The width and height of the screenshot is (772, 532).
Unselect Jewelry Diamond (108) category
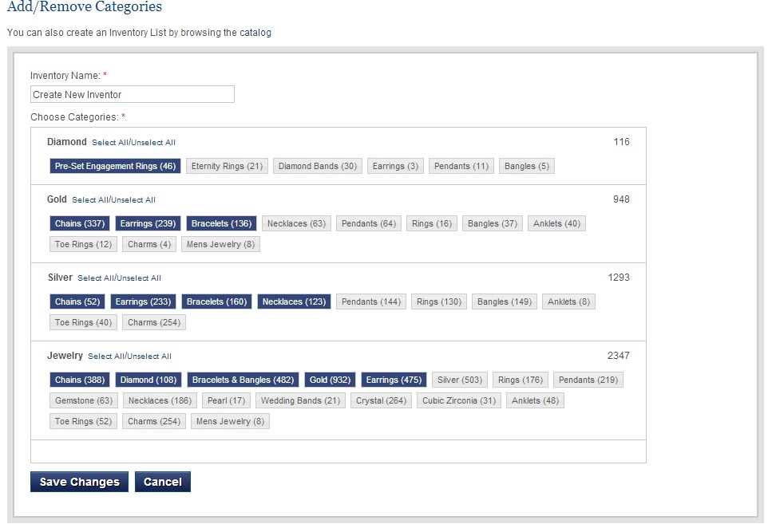[x=148, y=380]
